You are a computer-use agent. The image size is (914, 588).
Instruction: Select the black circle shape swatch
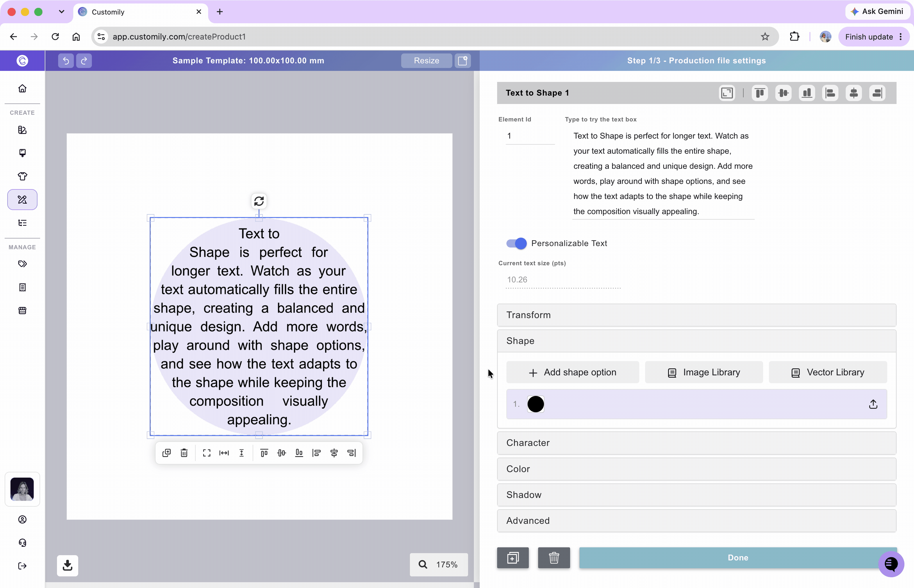536,404
